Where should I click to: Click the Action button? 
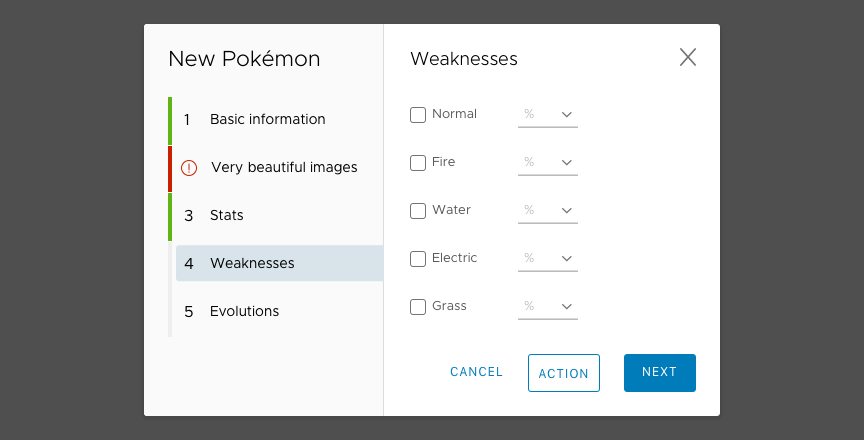(563, 373)
